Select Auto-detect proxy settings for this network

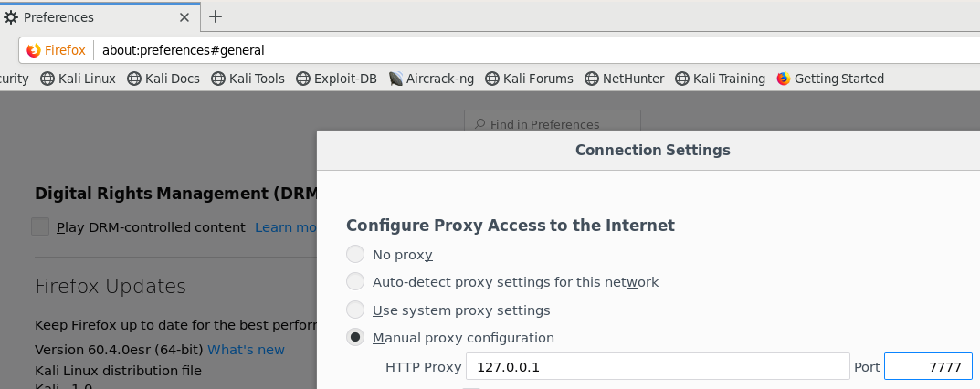[355, 282]
